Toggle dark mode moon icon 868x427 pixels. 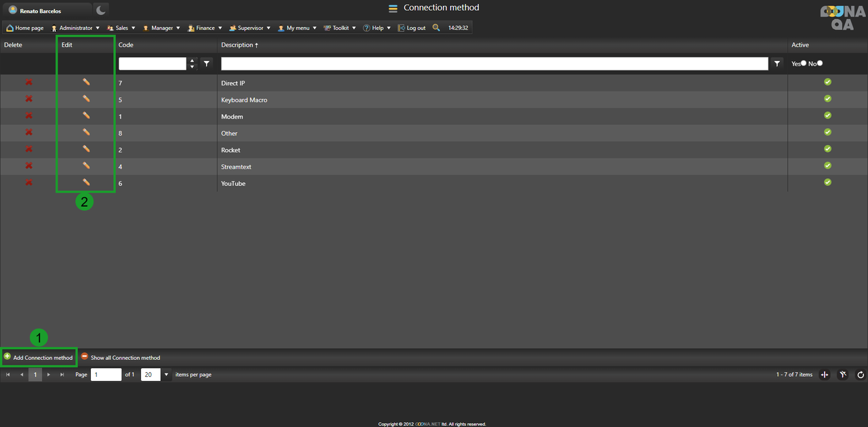(100, 10)
